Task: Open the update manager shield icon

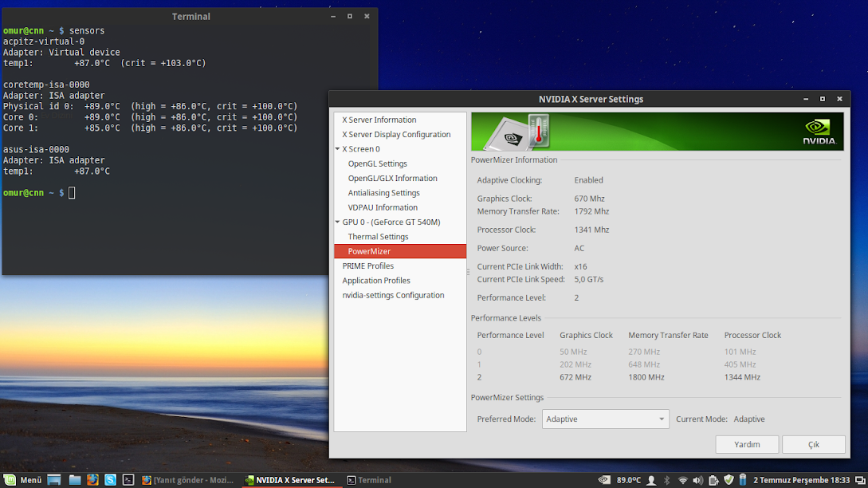Action: pyautogui.click(x=729, y=480)
